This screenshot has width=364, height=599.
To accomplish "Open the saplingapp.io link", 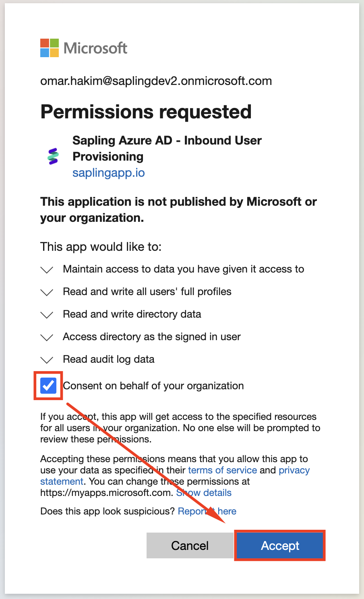I will [x=108, y=173].
